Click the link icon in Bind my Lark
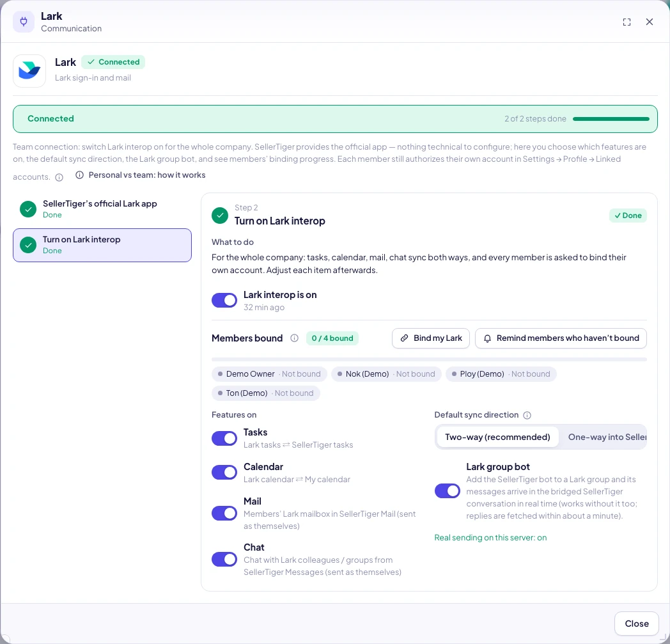Image resolution: width=670 pixels, height=644 pixels. tap(404, 338)
